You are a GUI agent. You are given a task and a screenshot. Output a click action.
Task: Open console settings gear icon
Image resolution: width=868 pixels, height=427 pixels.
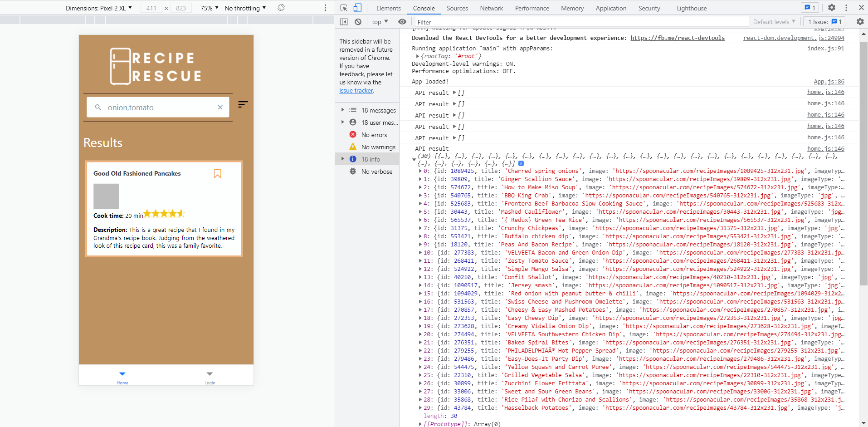(860, 22)
